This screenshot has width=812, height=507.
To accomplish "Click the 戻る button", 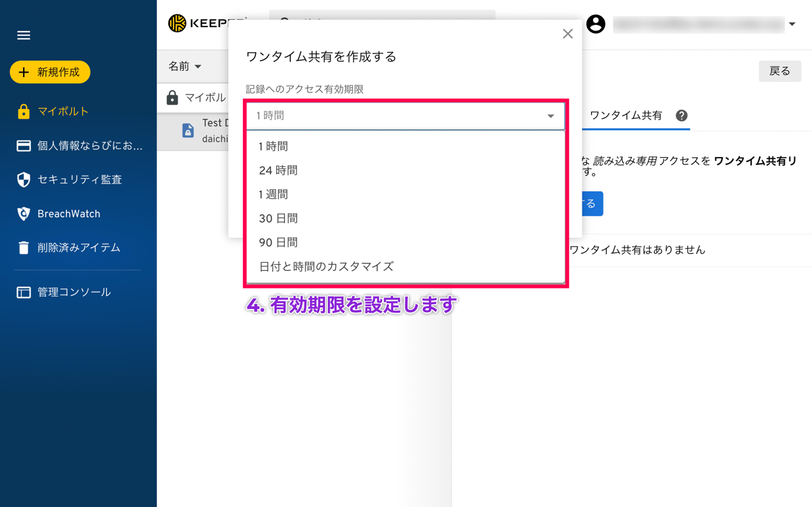I will (x=780, y=71).
